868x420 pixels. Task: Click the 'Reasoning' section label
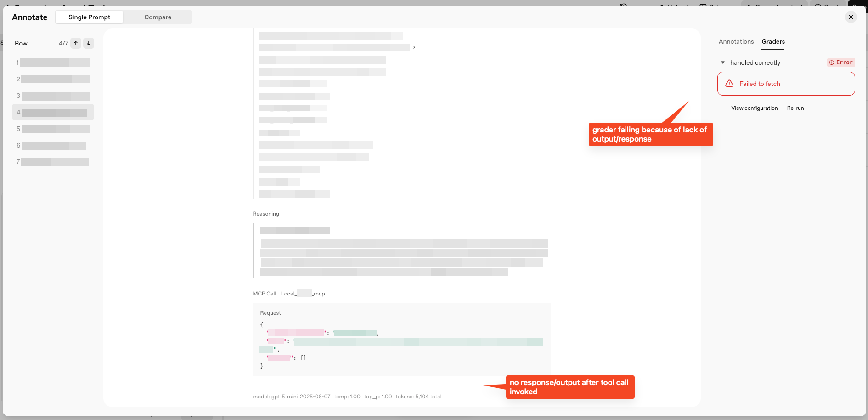click(266, 214)
